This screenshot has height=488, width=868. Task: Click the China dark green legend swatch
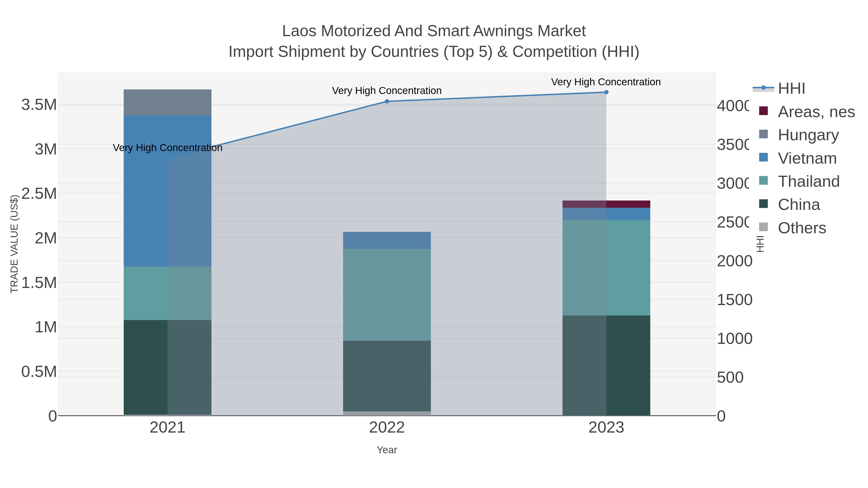(x=764, y=204)
